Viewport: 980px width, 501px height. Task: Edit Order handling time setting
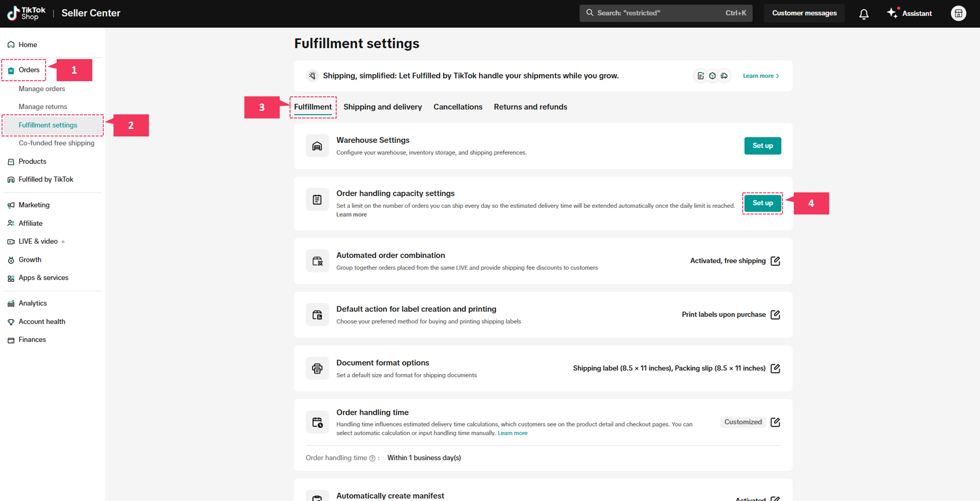coord(775,422)
